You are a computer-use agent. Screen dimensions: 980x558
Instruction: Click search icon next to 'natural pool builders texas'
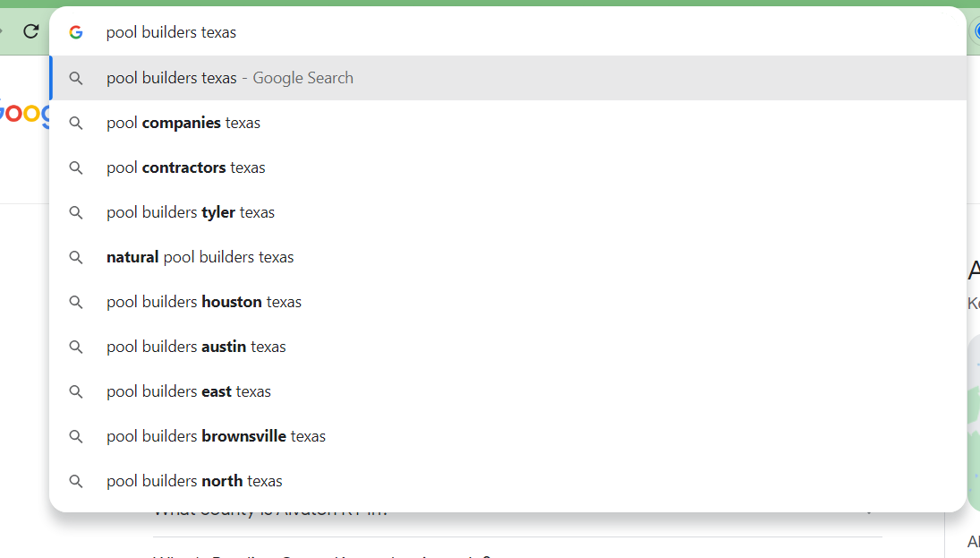pos(75,257)
